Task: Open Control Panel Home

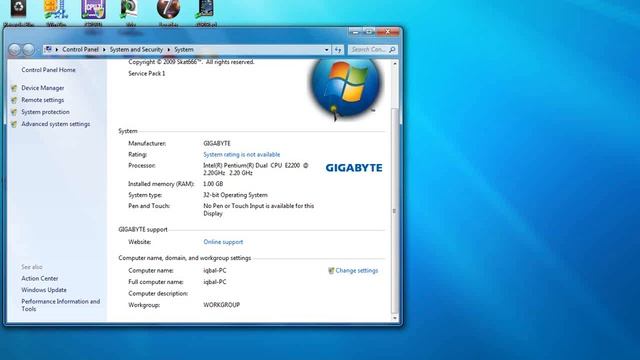Action: pos(48,70)
